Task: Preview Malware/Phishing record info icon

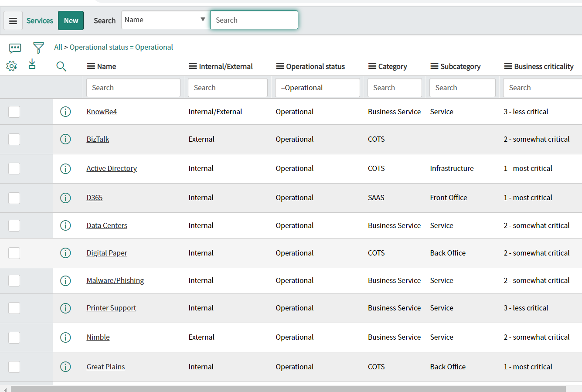Action: click(x=65, y=280)
